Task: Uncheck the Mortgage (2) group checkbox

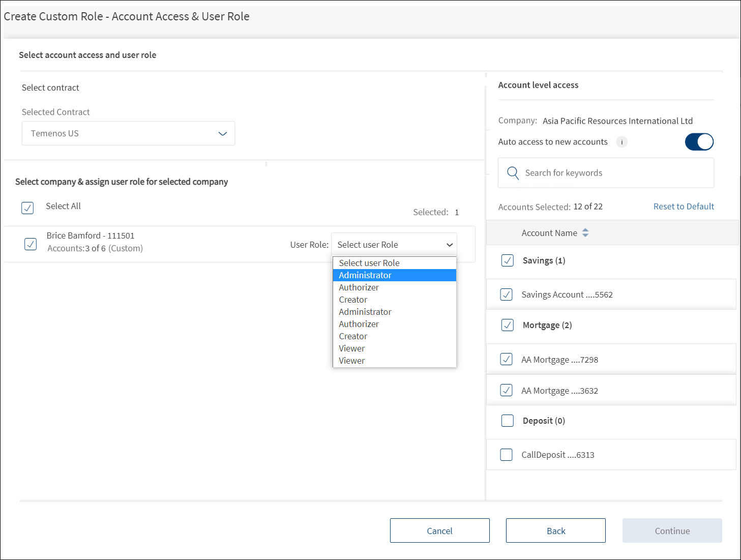Action: (x=508, y=325)
